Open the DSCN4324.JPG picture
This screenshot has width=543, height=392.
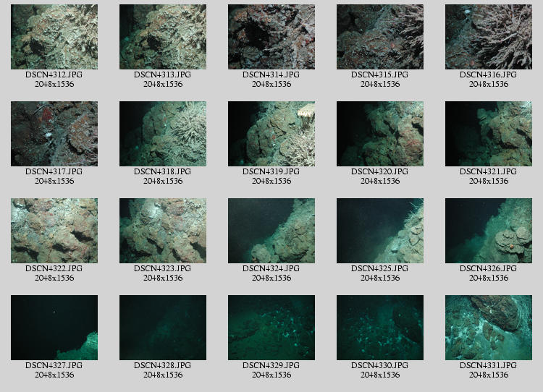271,231
